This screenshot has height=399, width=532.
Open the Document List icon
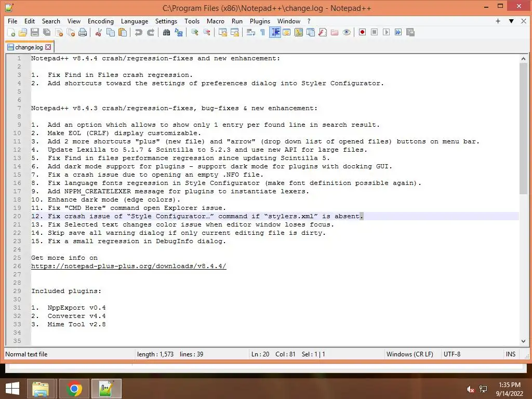click(x=311, y=32)
